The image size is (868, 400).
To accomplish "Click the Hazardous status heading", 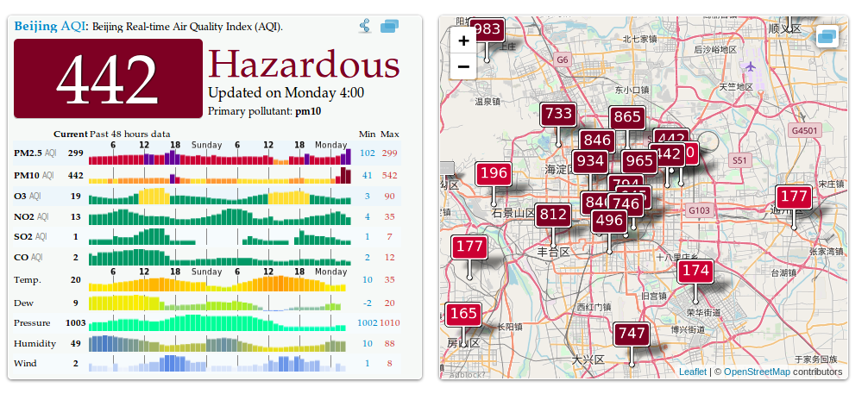I will 304,64.
